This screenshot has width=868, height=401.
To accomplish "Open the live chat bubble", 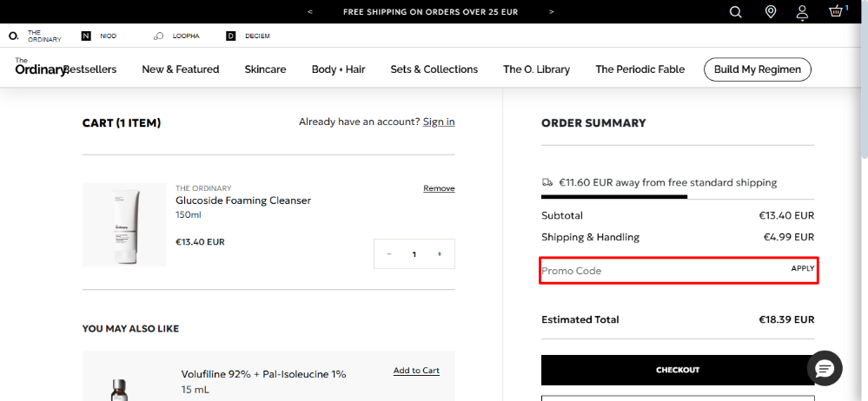I will pos(825,368).
